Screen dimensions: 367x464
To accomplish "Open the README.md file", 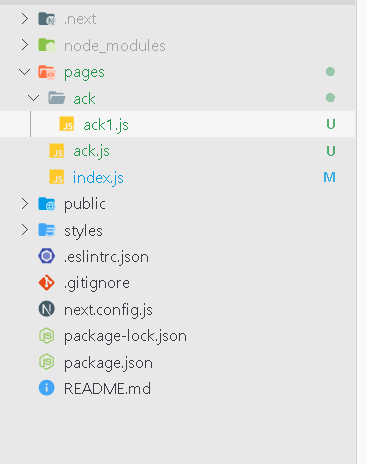I will click(107, 389).
